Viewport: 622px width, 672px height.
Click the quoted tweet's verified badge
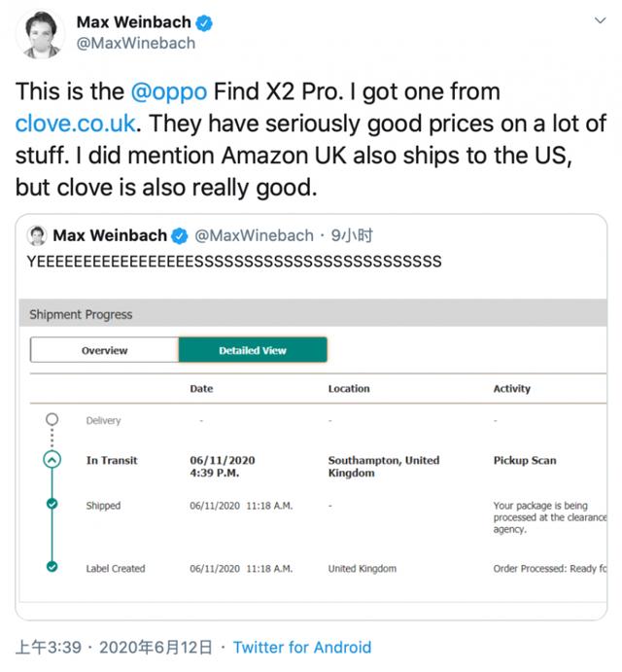[x=180, y=235]
